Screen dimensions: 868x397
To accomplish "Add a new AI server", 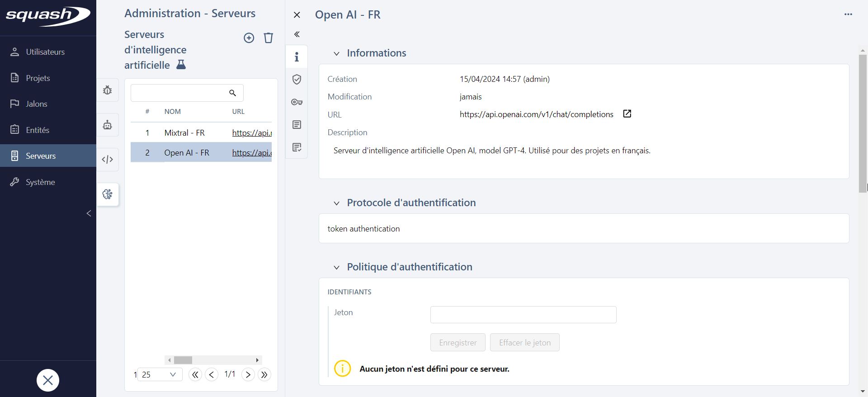I will pos(249,38).
